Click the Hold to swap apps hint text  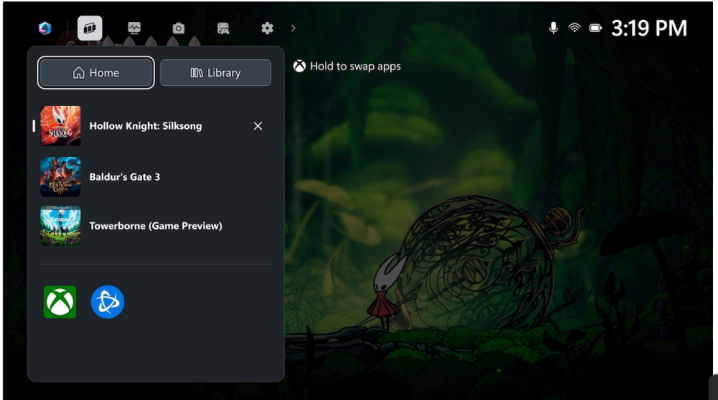point(355,66)
